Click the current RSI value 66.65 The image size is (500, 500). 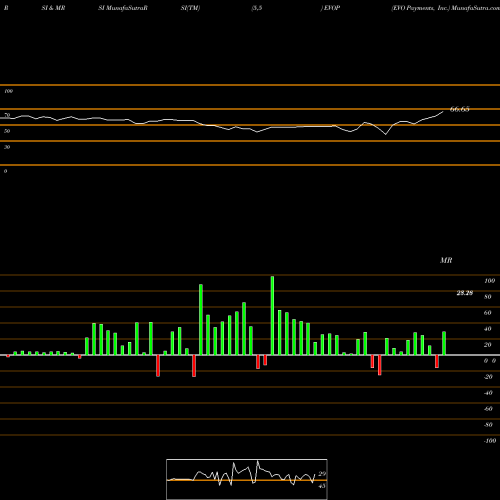pos(460,109)
